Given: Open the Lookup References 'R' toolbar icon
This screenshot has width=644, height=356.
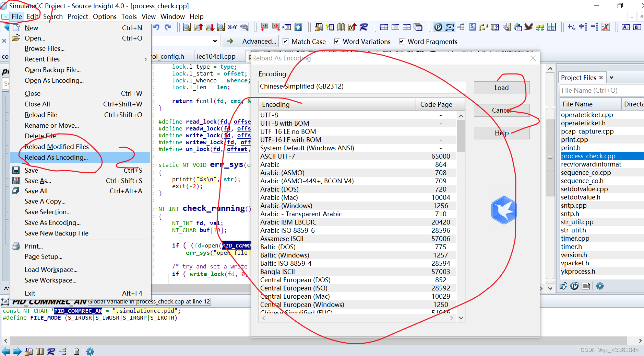Looking at the screenshot, I should [x=363, y=27].
